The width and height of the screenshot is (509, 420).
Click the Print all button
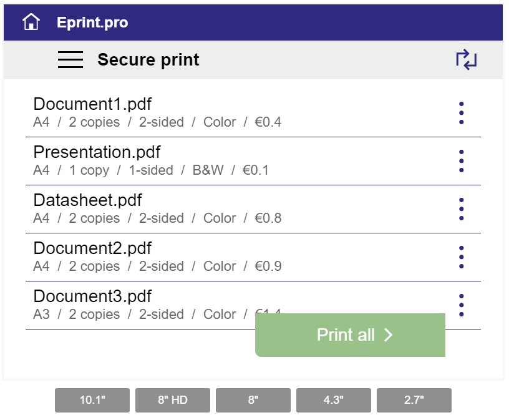tap(351, 335)
